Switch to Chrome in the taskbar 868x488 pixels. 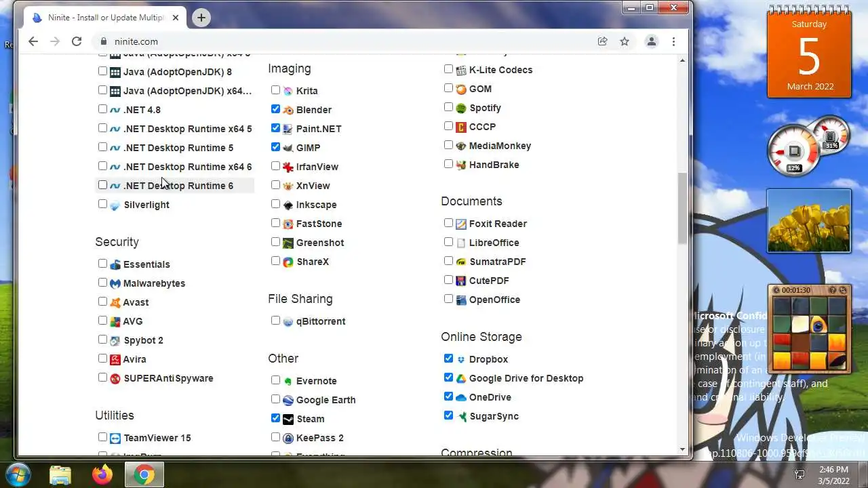144,475
